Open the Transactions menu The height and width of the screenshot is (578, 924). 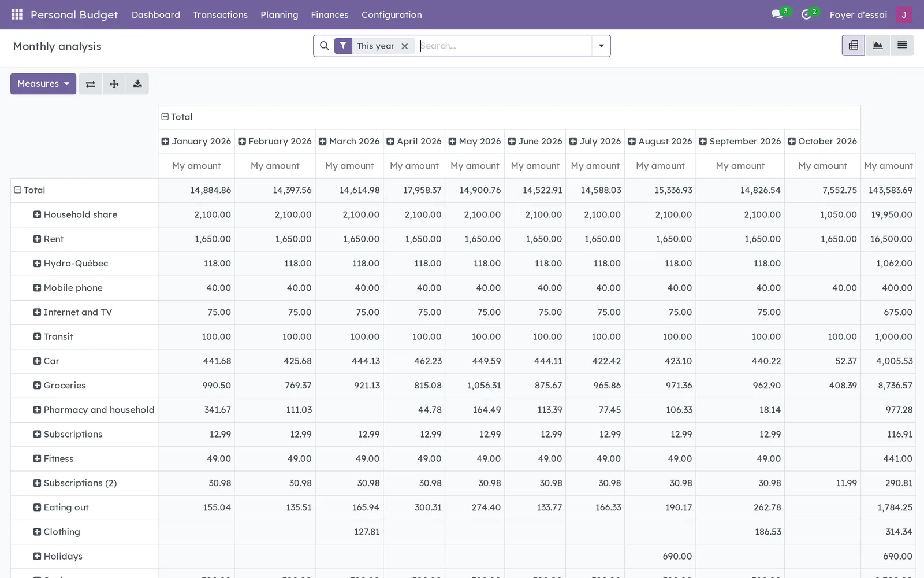click(220, 15)
